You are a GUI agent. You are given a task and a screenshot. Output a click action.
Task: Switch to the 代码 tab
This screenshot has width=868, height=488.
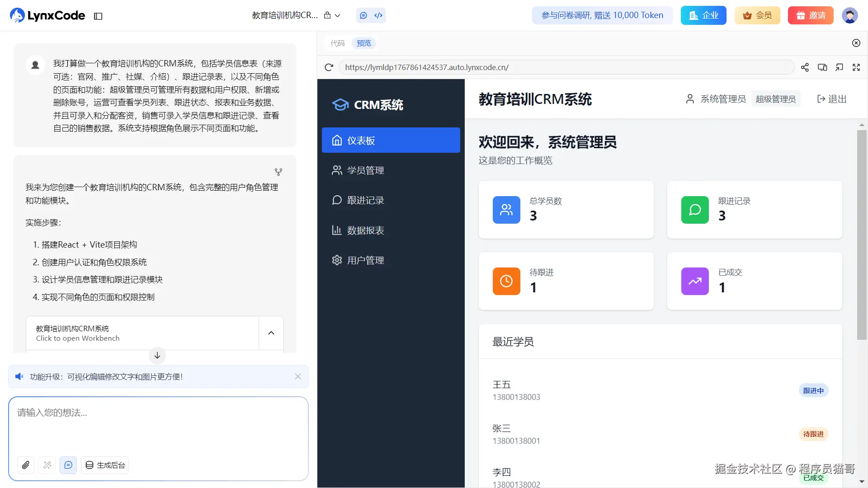click(338, 43)
